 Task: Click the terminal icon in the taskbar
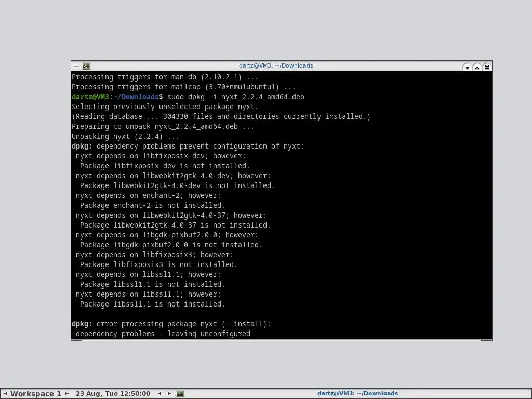tap(180, 394)
